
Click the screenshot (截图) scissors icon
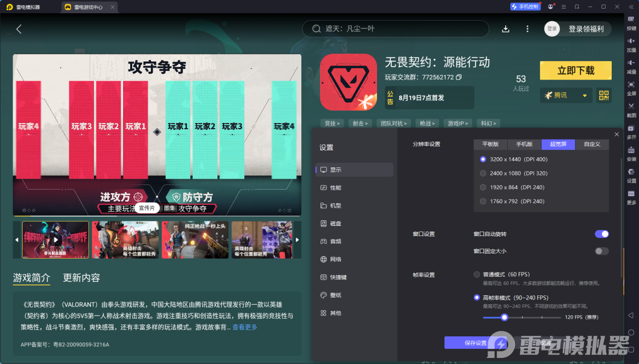click(x=631, y=106)
